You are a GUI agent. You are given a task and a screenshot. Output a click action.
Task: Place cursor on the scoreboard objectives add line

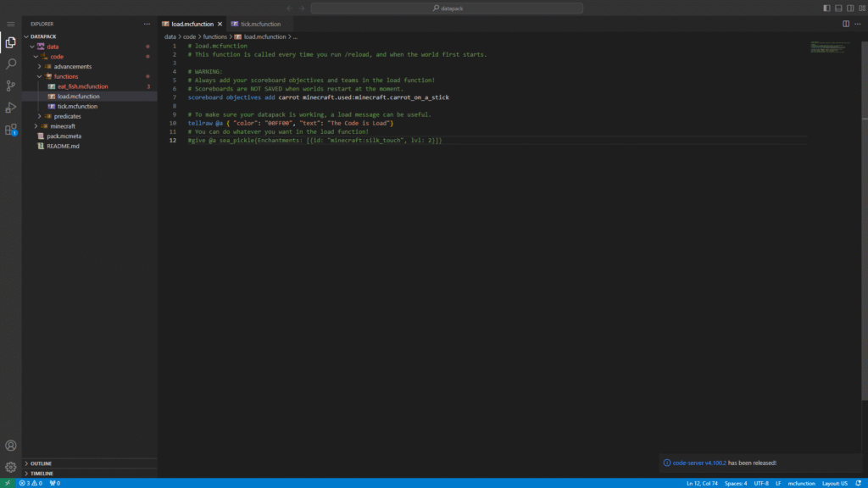tap(319, 97)
